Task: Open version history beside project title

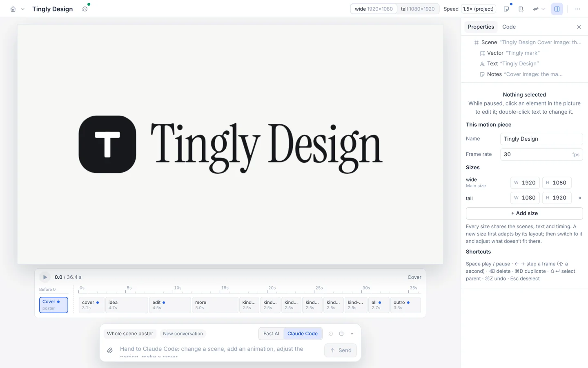Action: [85, 9]
